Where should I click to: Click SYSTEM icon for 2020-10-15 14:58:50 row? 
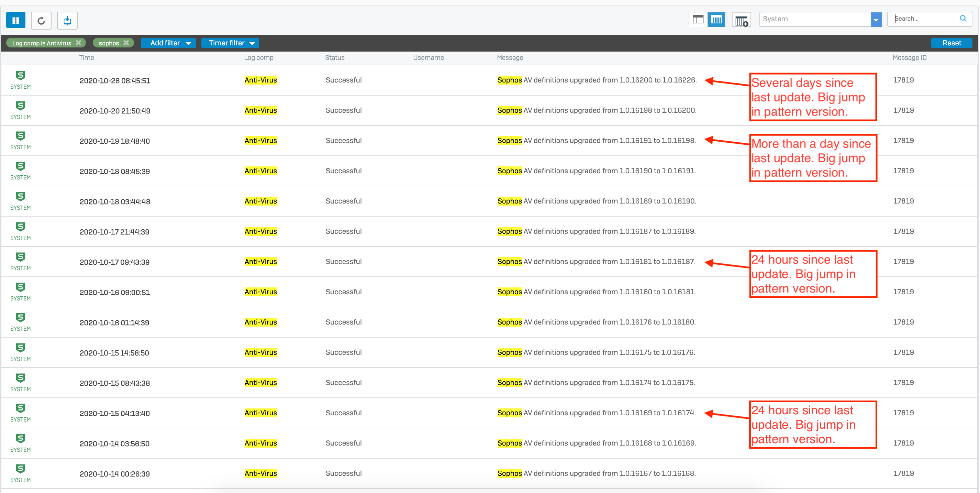[21, 352]
